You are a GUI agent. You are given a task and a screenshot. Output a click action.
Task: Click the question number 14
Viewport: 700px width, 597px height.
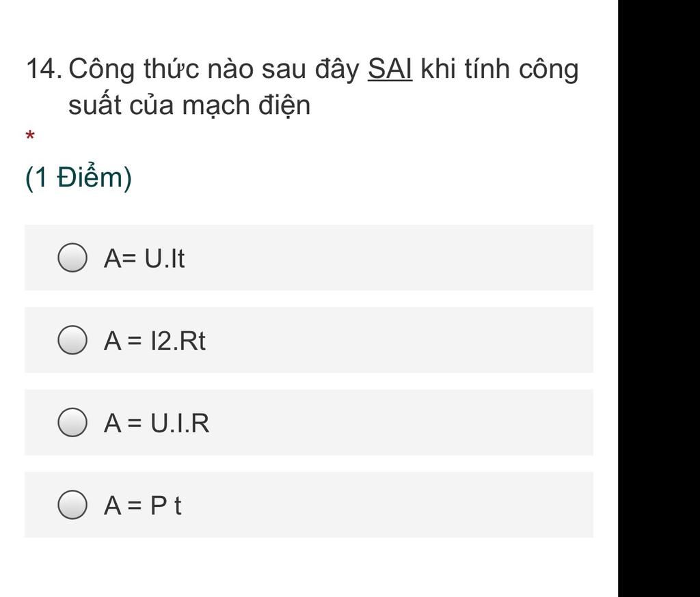pos(44,69)
